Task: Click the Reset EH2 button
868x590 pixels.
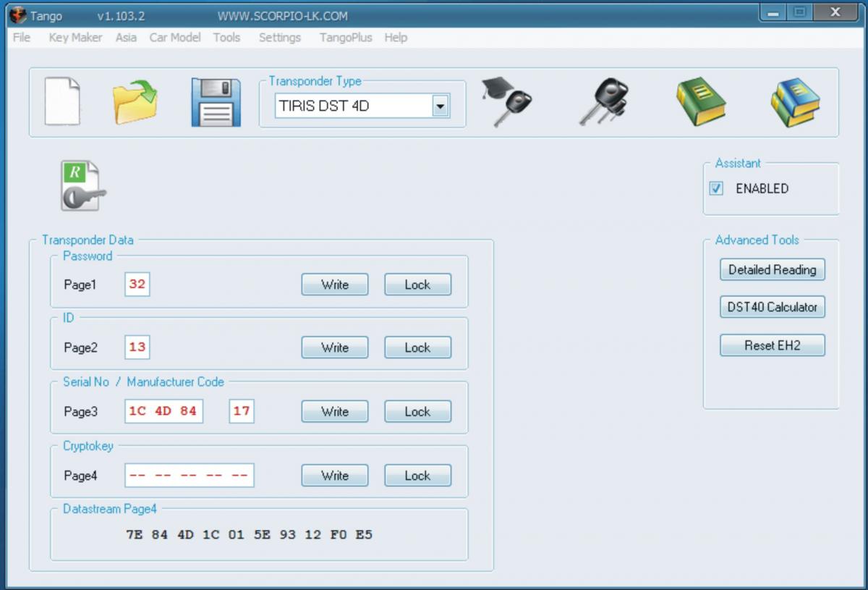Action: [773, 345]
